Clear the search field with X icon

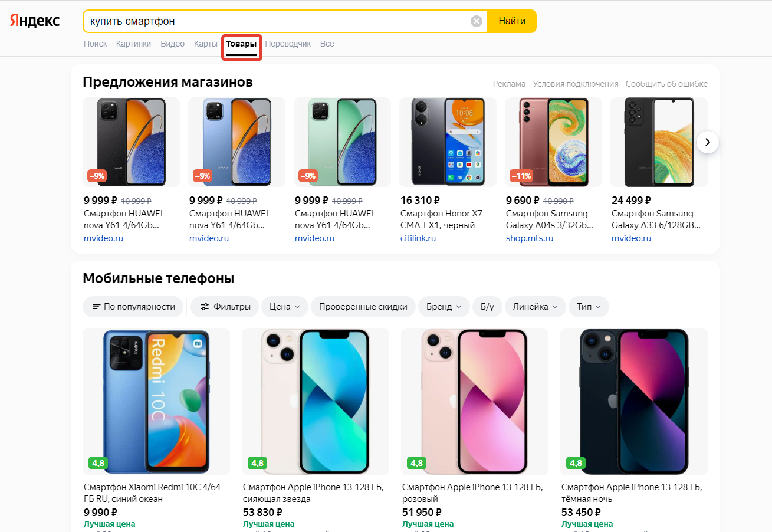(477, 21)
